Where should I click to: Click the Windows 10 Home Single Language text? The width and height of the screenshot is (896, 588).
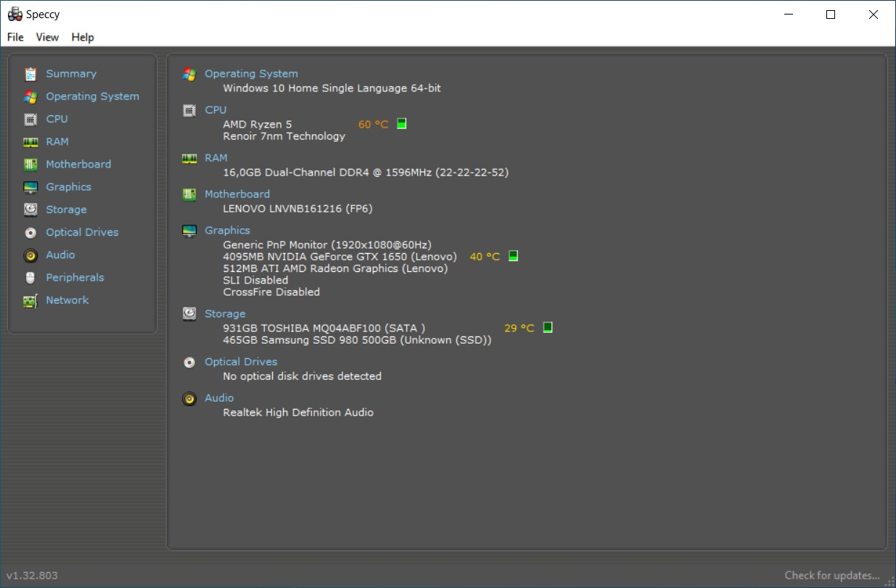(332, 88)
